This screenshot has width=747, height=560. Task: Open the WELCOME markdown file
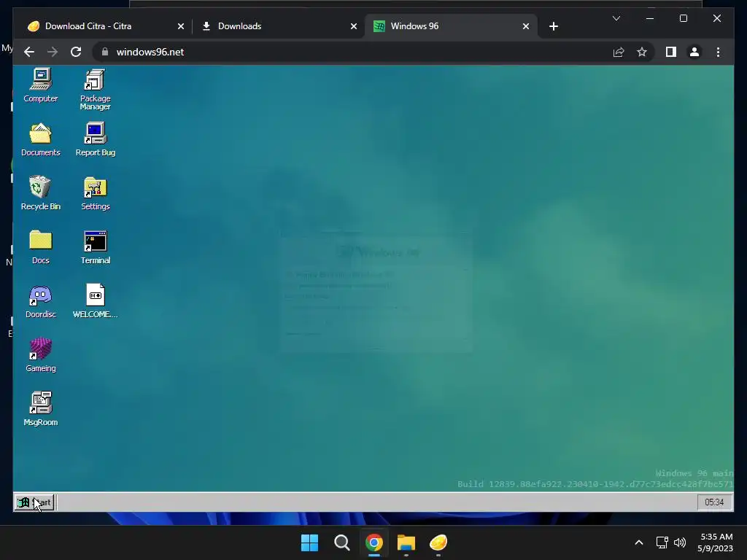[96, 301]
